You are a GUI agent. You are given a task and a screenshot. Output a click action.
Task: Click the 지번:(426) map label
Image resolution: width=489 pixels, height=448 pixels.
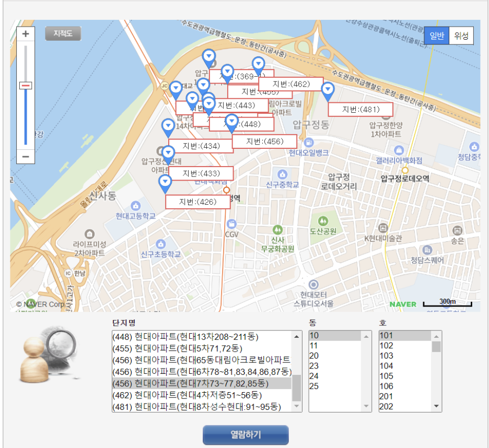(197, 202)
